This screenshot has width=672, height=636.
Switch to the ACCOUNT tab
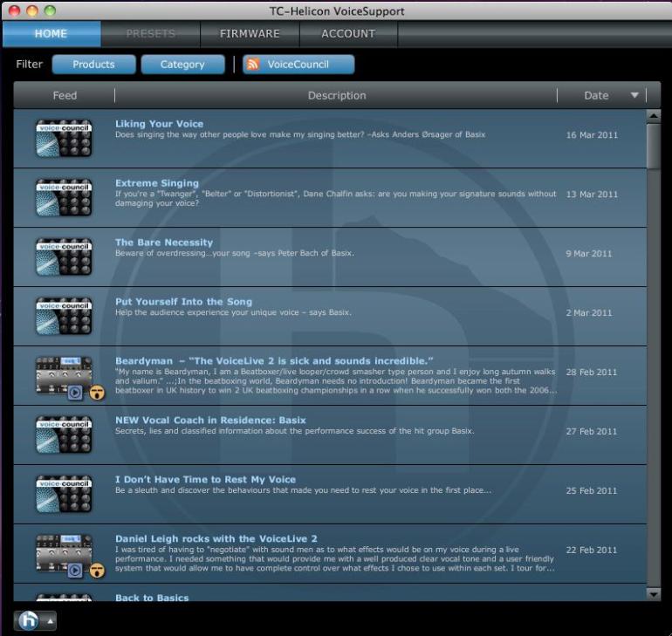click(x=348, y=33)
